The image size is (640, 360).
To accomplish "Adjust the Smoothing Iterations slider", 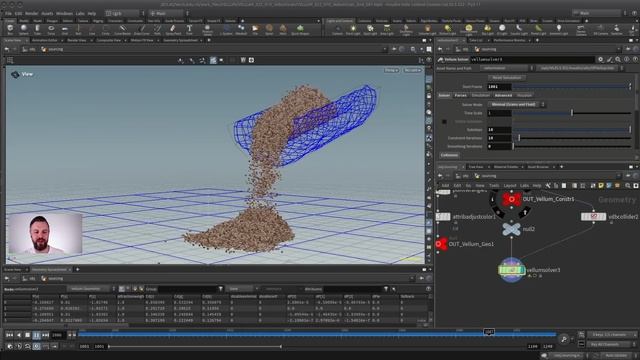I will click(x=571, y=147).
